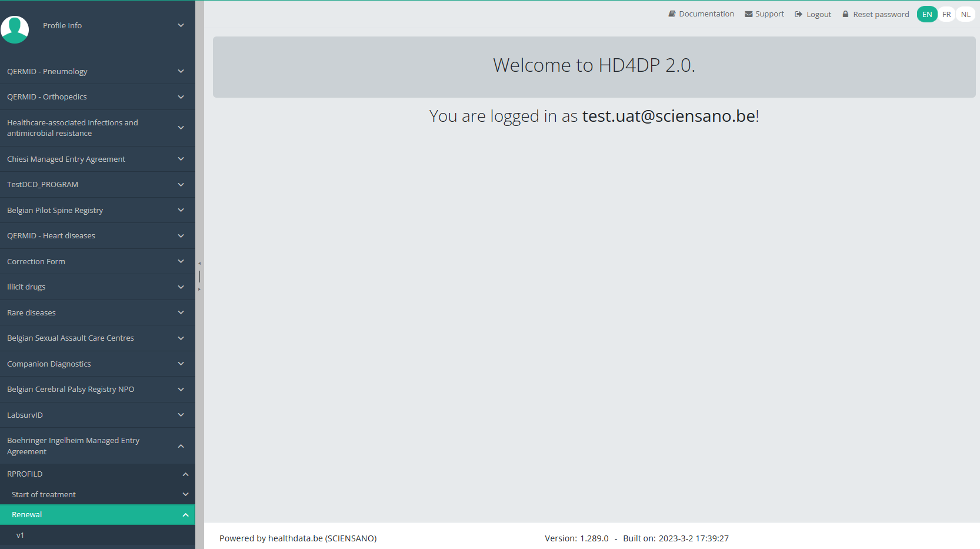
Task: Collapse the Renewal section chevron
Action: [185, 515]
